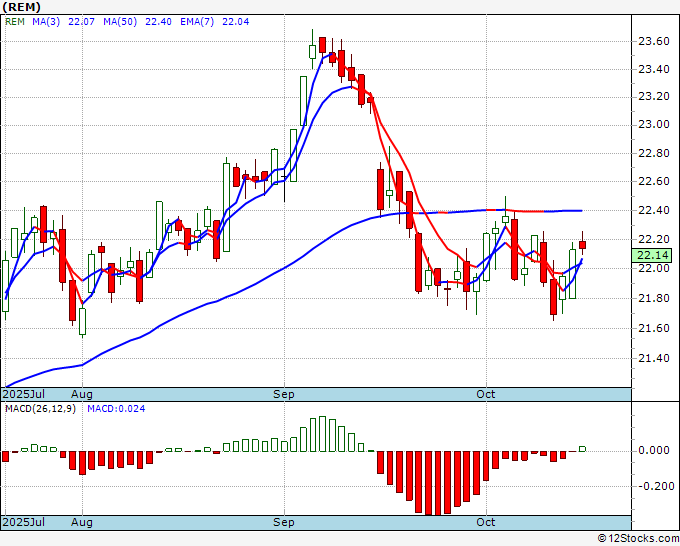Click the 22.40 price axis label
This screenshot has width=680, height=546.
(x=654, y=211)
